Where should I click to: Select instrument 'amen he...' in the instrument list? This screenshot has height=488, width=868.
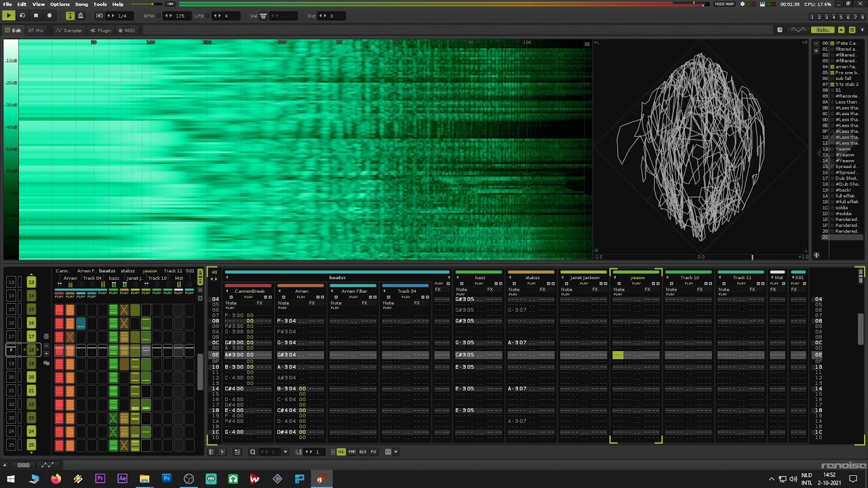pyautogui.click(x=846, y=67)
